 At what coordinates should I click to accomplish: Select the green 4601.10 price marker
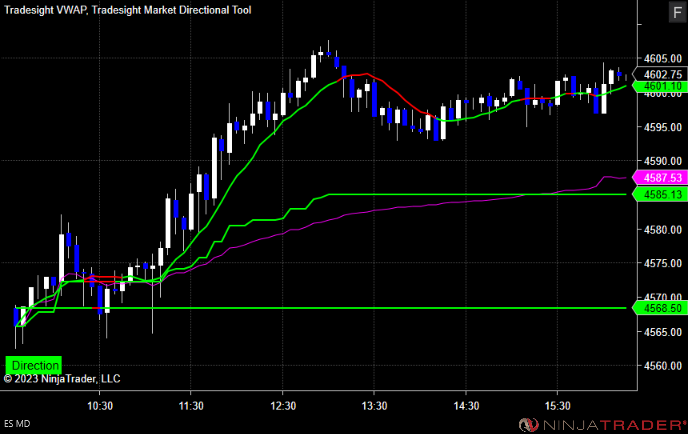[659, 86]
